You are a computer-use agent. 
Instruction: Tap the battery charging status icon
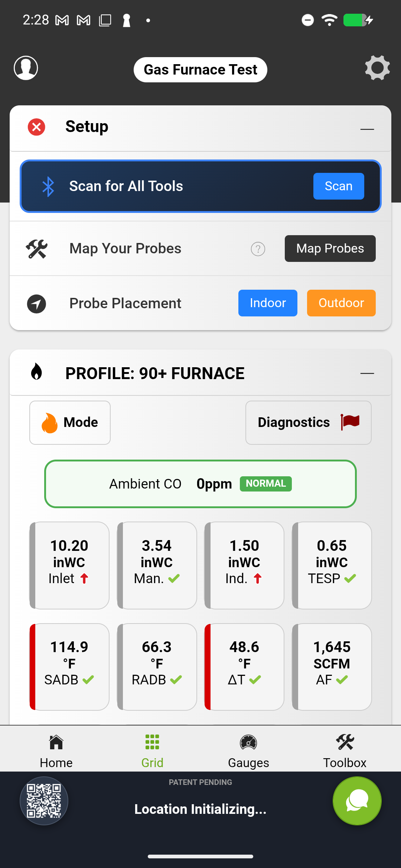tap(358, 20)
